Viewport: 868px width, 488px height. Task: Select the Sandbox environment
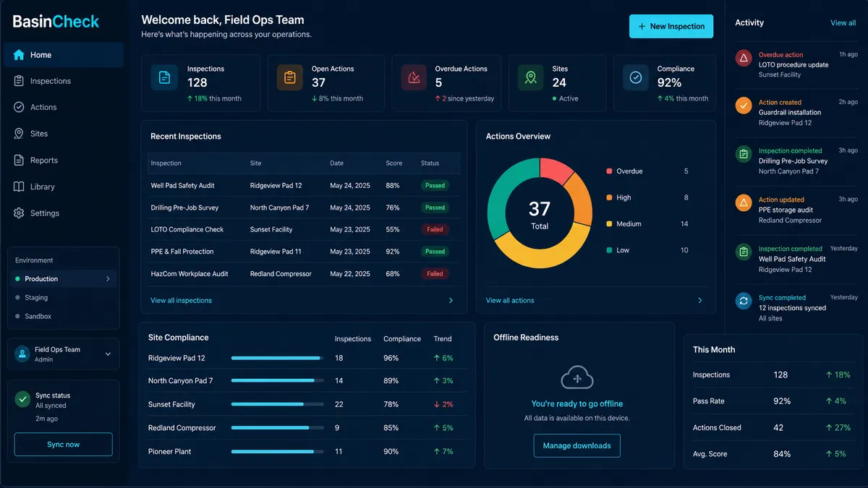coord(63,316)
